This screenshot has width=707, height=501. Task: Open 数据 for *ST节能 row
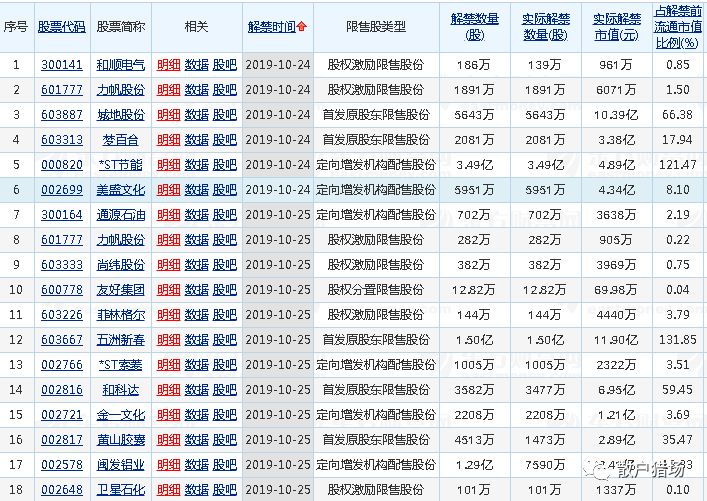pyautogui.click(x=197, y=165)
